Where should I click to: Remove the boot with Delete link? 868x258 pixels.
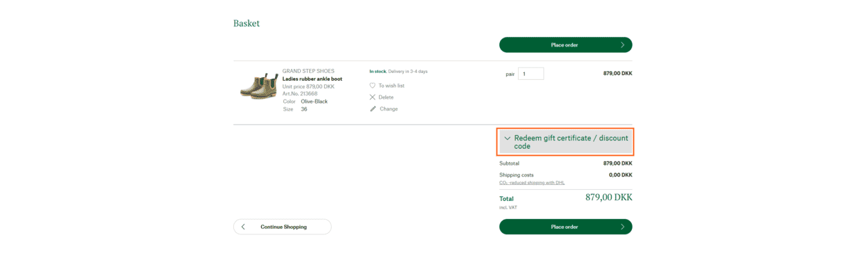tap(386, 97)
